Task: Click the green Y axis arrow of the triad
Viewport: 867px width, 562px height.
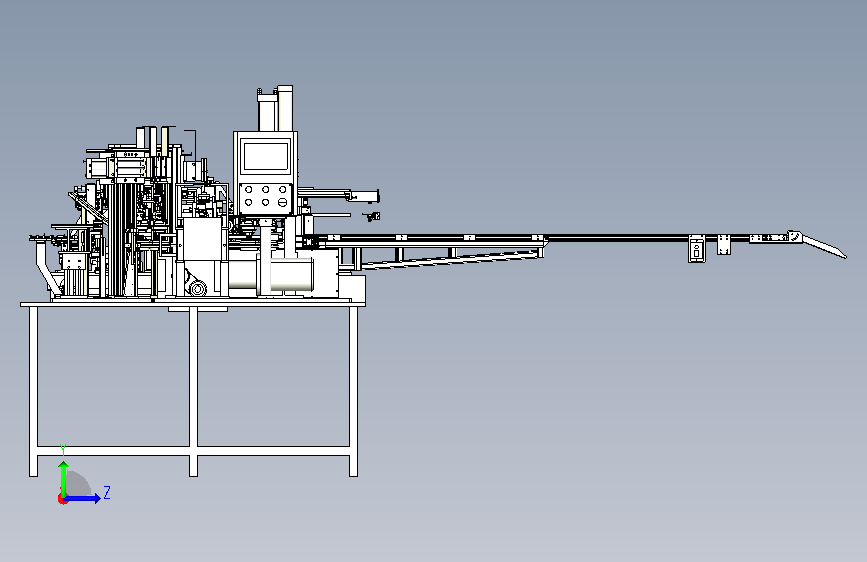Action: point(64,478)
